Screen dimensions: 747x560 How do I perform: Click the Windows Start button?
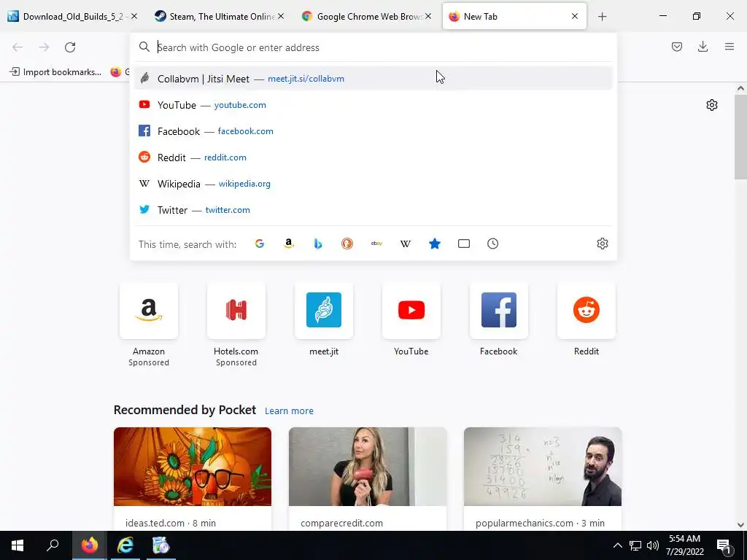18,545
